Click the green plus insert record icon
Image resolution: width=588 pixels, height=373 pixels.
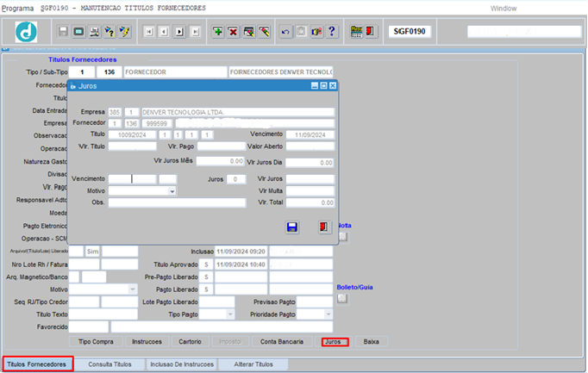(x=217, y=32)
